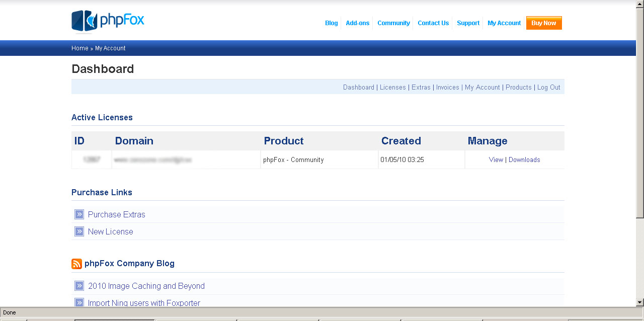Click the Domain column header
Screen dimensions: 644x321
point(134,141)
